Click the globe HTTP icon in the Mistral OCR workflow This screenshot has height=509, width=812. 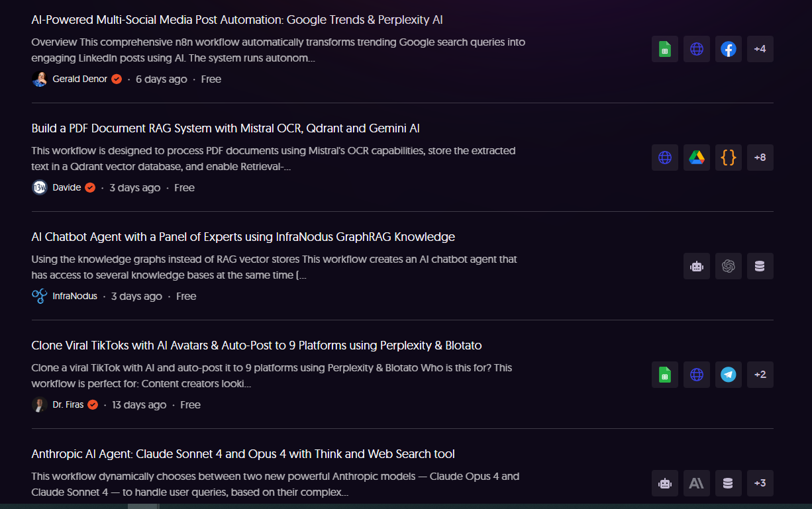pos(664,158)
